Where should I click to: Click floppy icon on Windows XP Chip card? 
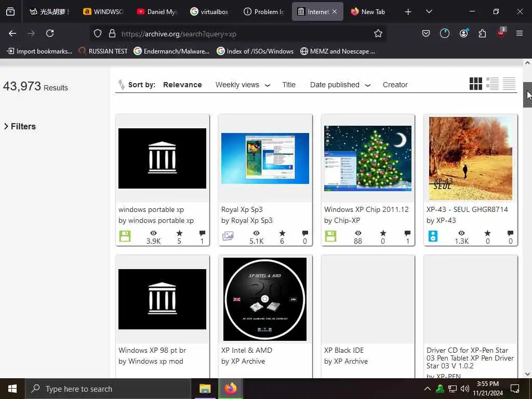[x=330, y=236]
